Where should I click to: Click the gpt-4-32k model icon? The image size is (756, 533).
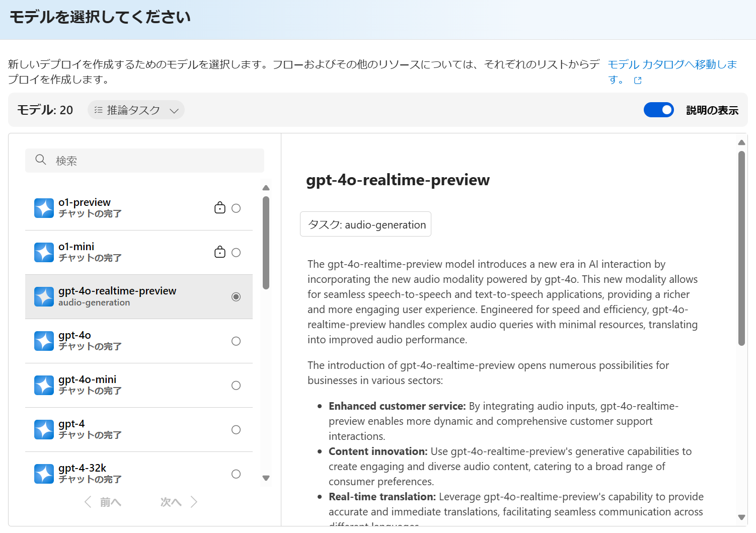(44, 474)
